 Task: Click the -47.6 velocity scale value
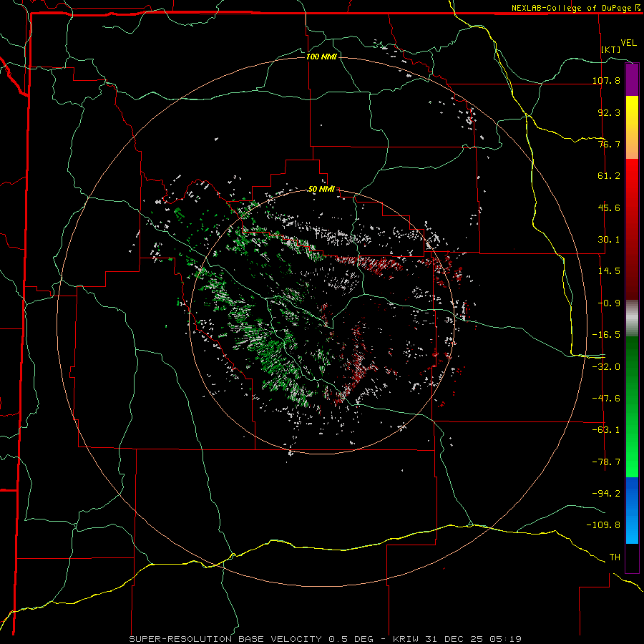pyautogui.click(x=606, y=399)
